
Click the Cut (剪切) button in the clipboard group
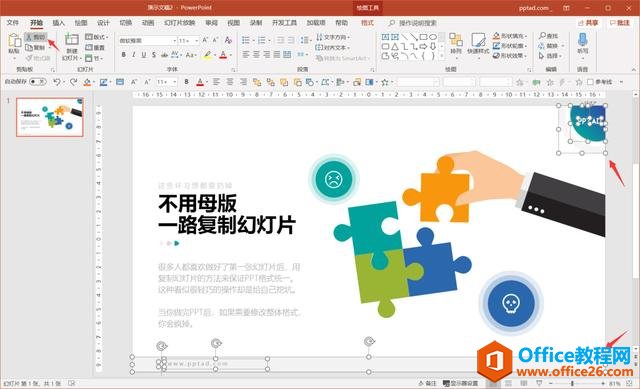point(36,37)
